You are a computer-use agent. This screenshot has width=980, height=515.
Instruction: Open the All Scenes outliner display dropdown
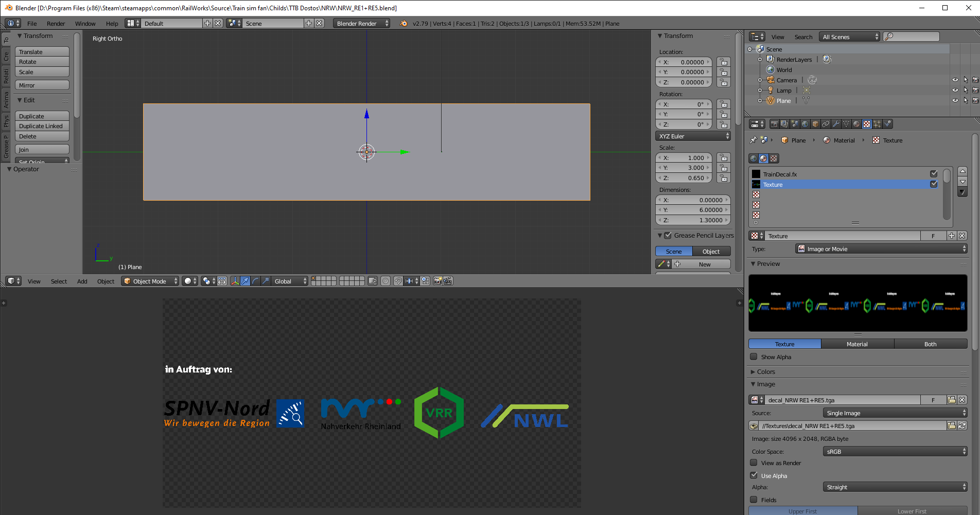[849, 37]
